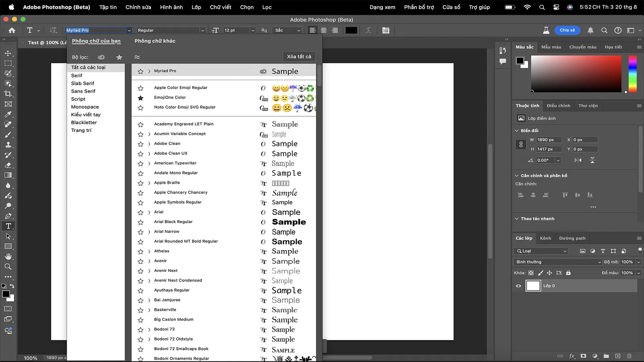The image size is (644, 362).
Task: Click font name field Myriad Pro
Action: pos(96,30)
